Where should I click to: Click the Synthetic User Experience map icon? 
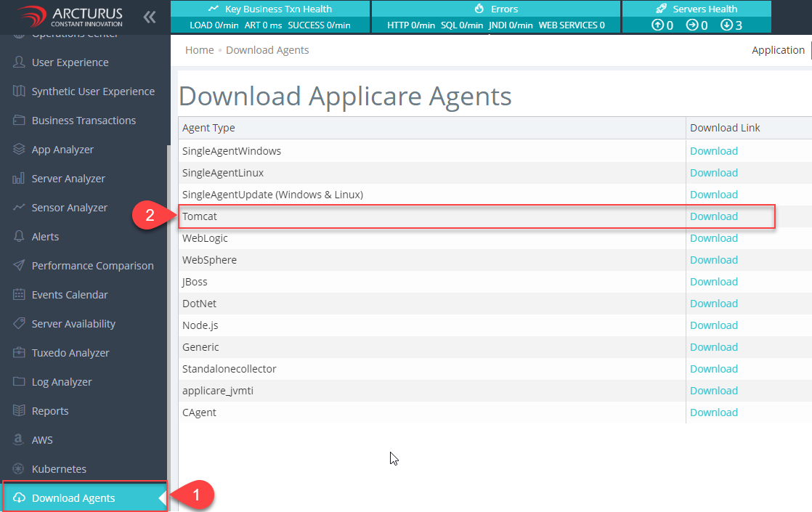[x=19, y=91]
